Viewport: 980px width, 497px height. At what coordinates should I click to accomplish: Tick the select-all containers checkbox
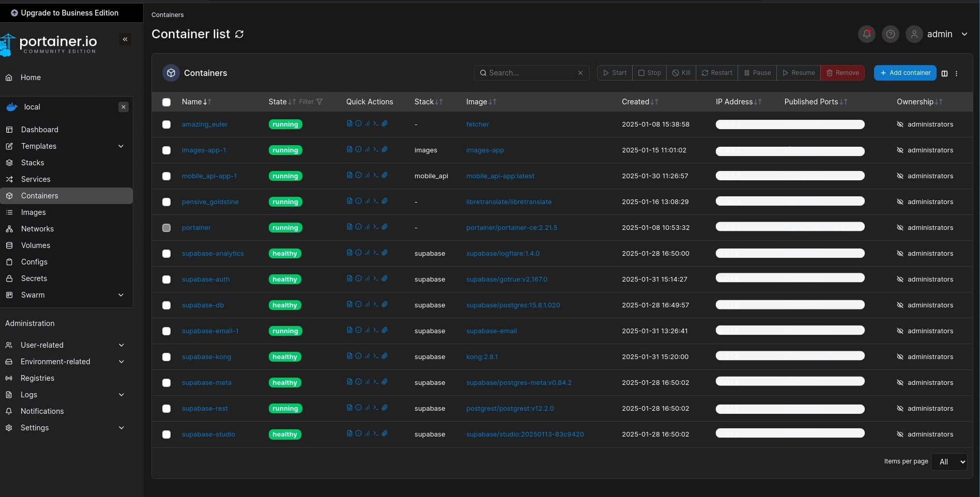pos(166,102)
